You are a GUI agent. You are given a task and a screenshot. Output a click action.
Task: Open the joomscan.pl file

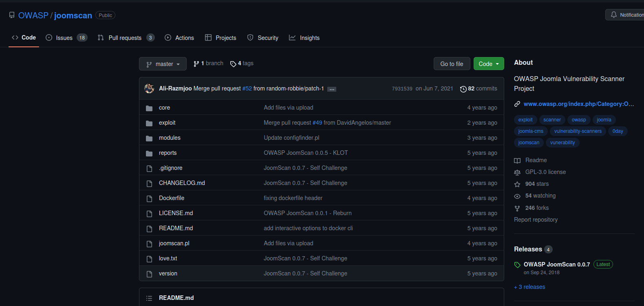[x=174, y=243]
